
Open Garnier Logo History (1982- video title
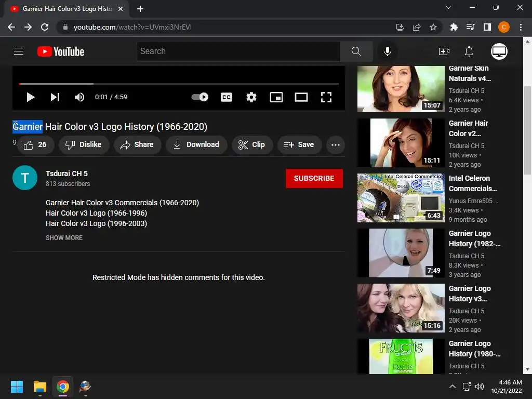(474, 238)
